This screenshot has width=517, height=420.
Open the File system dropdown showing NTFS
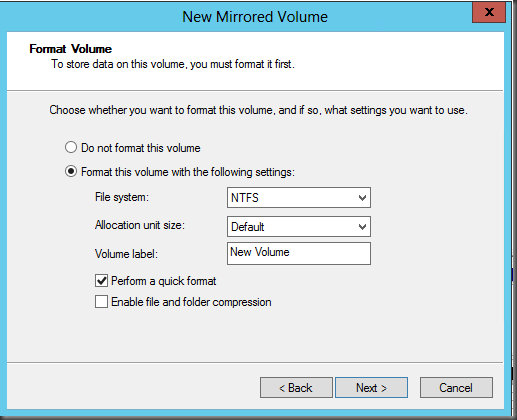[x=299, y=198]
